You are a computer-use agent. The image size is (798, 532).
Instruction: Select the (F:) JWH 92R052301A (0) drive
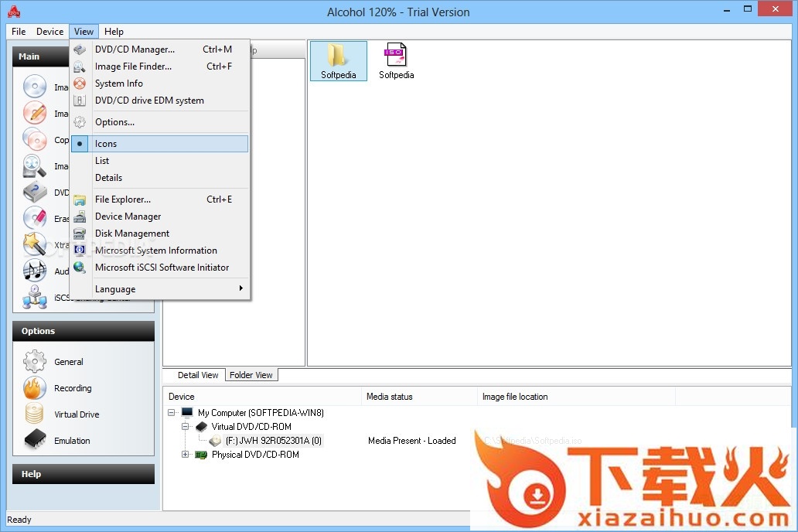pyautogui.click(x=274, y=440)
